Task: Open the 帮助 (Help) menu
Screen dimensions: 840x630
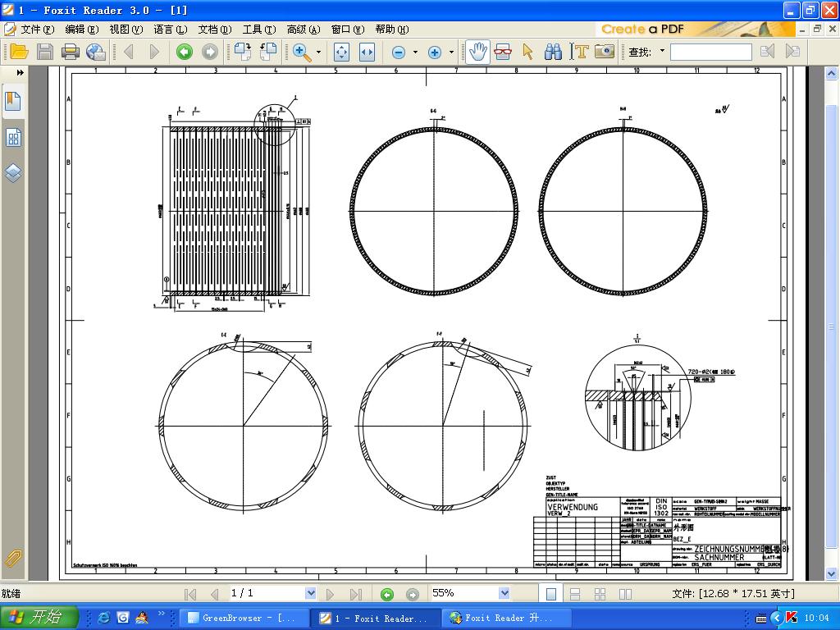Action: click(391, 30)
